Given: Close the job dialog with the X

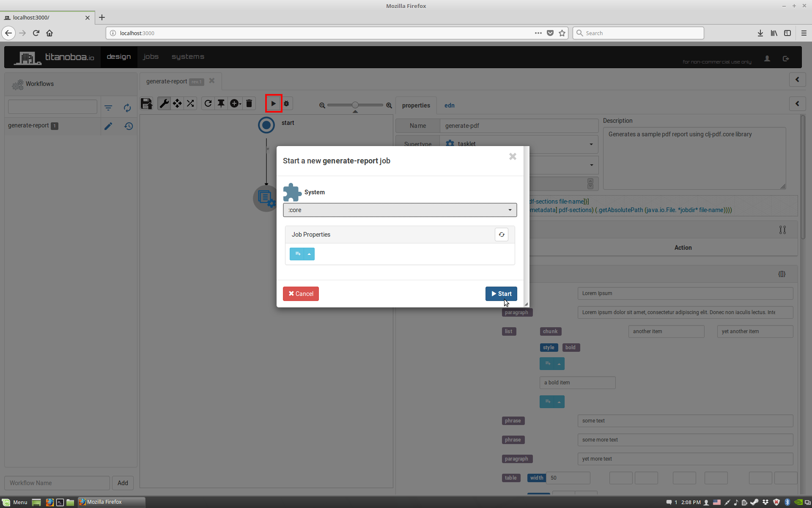Looking at the screenshot, I should point(513,157).
